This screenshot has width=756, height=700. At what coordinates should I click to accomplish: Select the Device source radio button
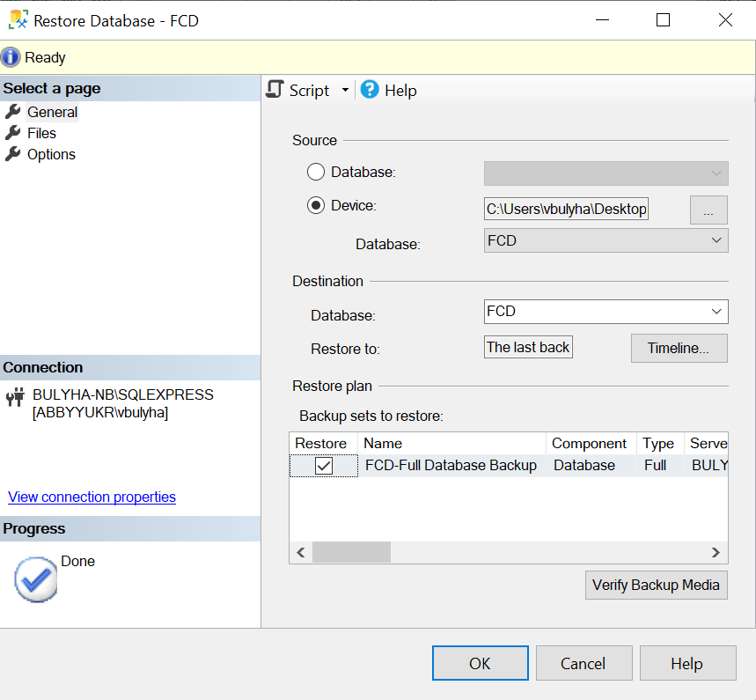coord(316,205)
